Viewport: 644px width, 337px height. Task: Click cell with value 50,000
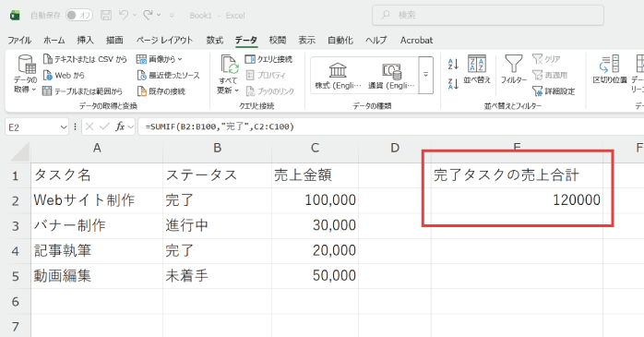[315, 276]
